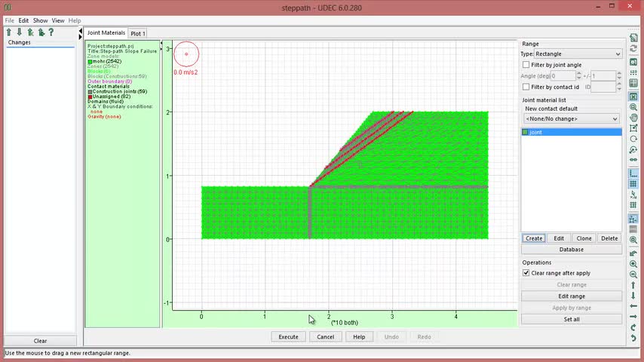Open the View menu

point(58,20)
